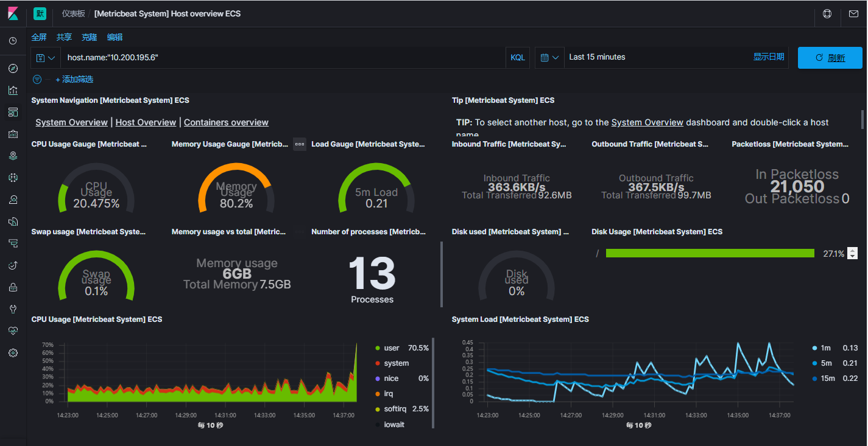
Task: Click the 13 Processes number
Action: click(x=372, y=274)
